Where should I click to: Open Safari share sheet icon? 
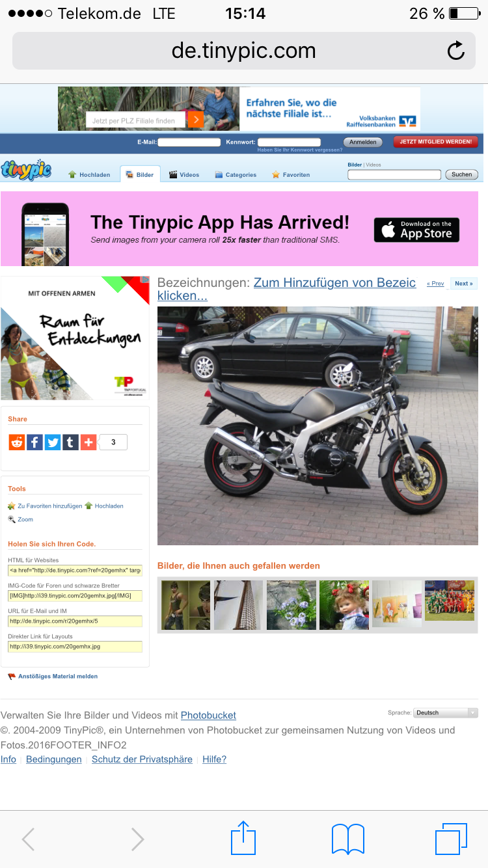pos(244,838)
